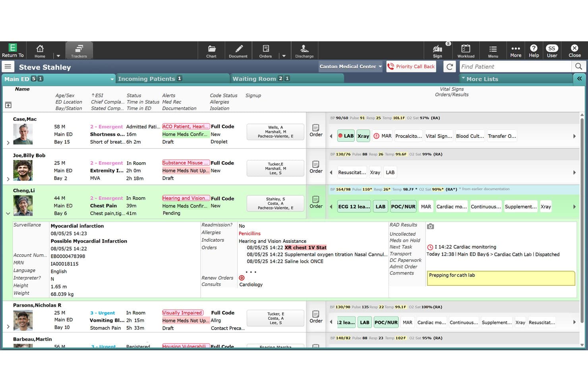Collapse the Cheng, Li patient details
Viewport: 588px width, 392px height.
tap(8, 214)
